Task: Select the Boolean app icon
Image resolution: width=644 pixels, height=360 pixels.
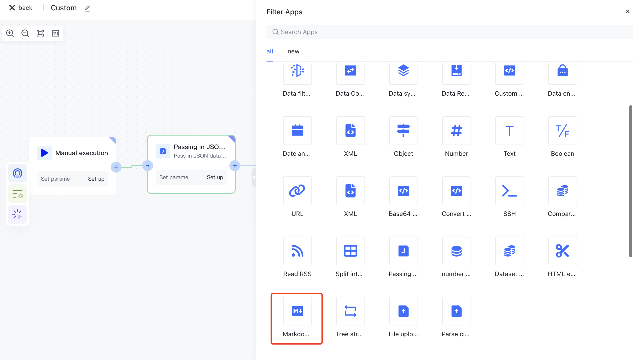Action: (562, 131)
